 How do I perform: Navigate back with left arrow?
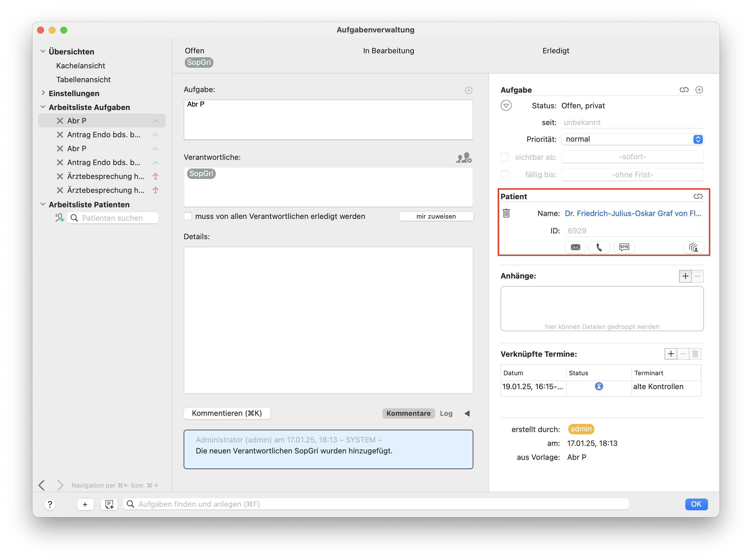click(42, 485)
